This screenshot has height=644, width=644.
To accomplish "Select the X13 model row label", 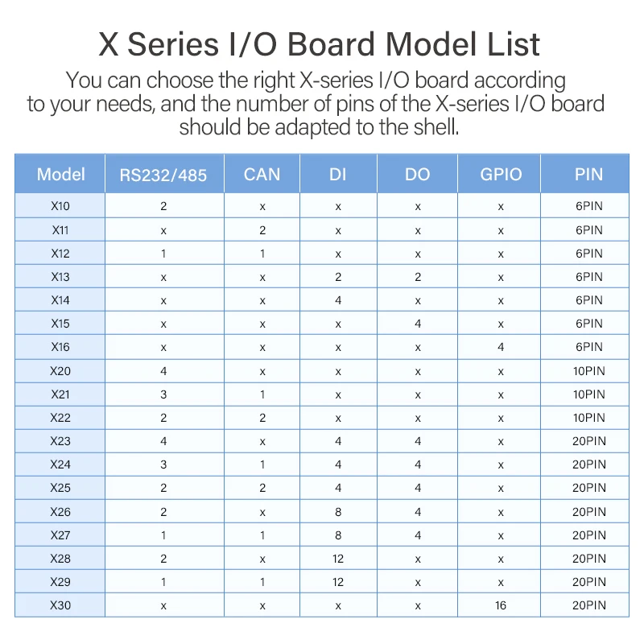I will pos(60,277).
